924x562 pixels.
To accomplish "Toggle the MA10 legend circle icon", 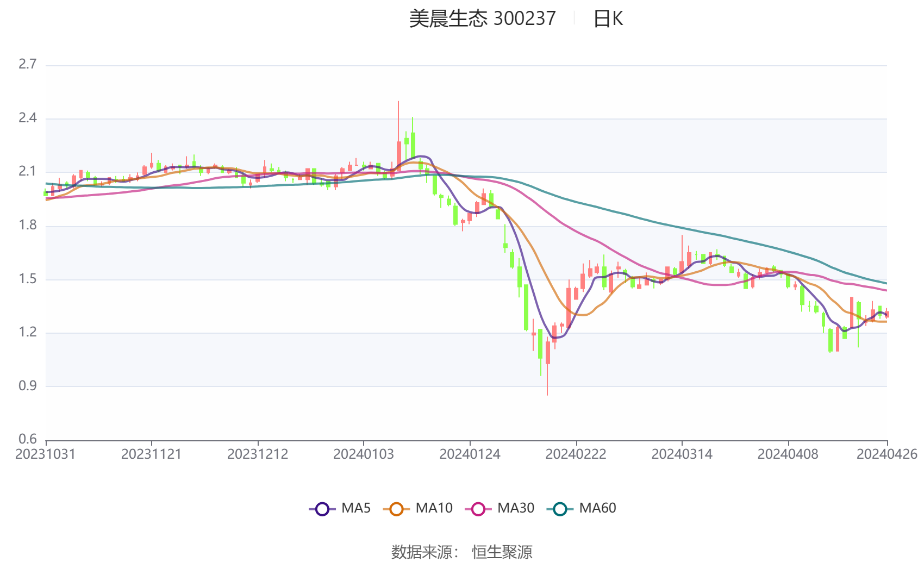I will click(396, 509).
